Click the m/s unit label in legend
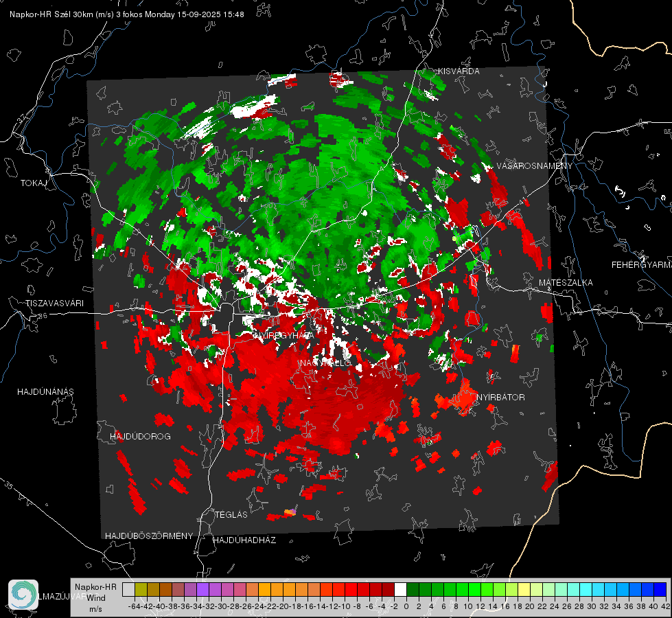 coord(95,608)
